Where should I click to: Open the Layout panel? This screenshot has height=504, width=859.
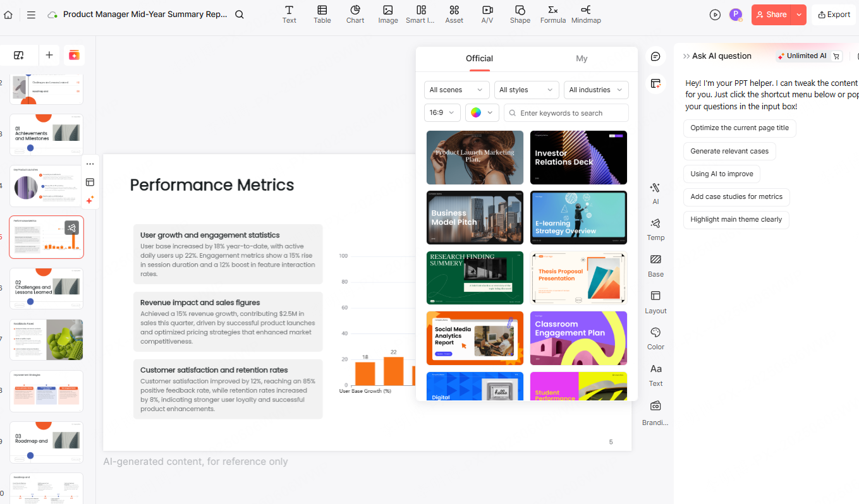[x=655, y=302]
